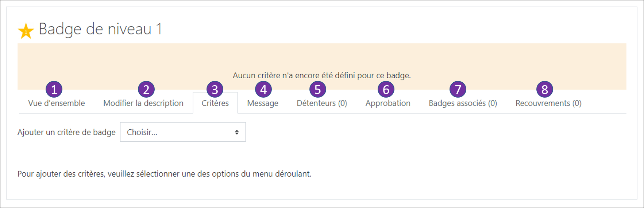Screen dimensions: 644x208
Task: Click the purple number 4 marker
Action: coord(263,89)
